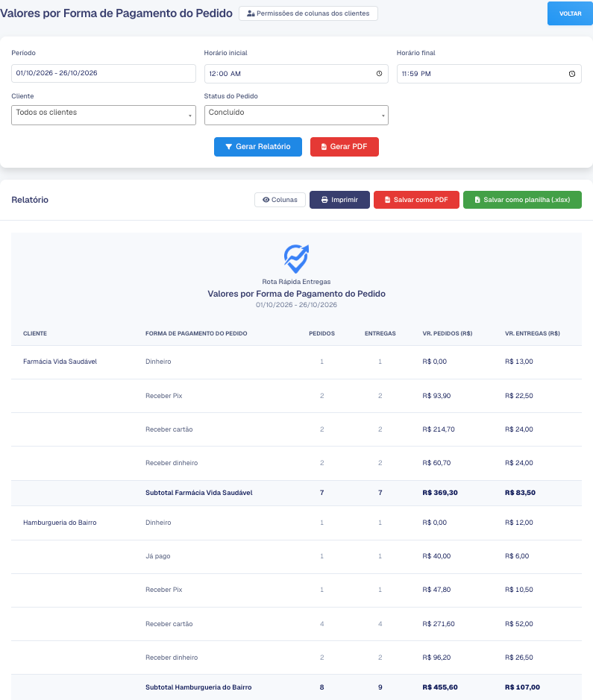The image size is (593, 700).
Task: Open the Colunas visibility options
Action: coord(280,200)
